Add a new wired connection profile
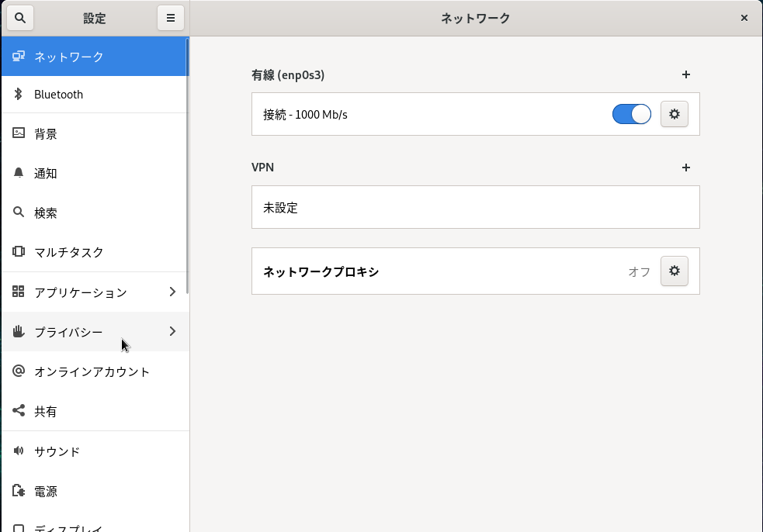This screenshot has height=532, width=763. click(685, 75)
